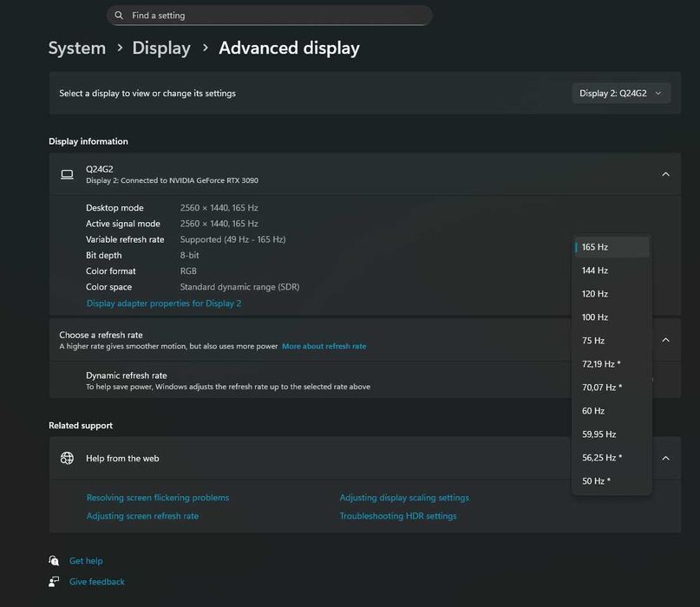Click the Desktop mode value 2560 × 1440, 165 Hz
This screenshot has height=607, width=700.
coord(219,207)
